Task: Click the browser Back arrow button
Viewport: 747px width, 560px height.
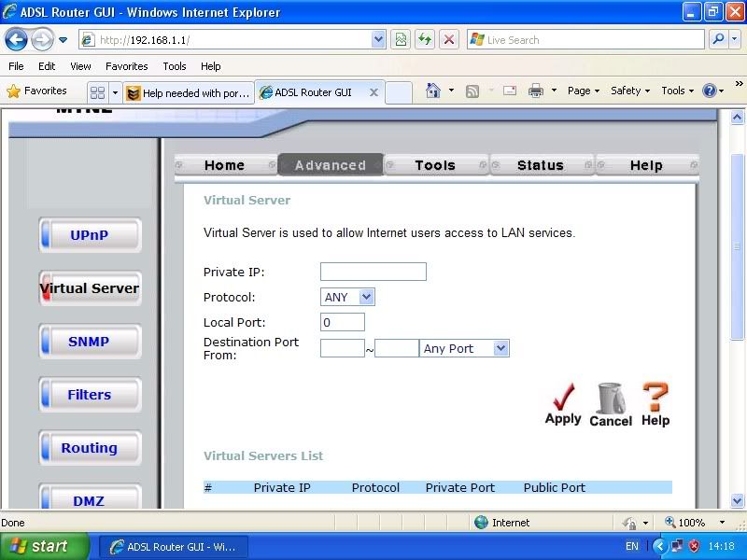Action: 17,40
